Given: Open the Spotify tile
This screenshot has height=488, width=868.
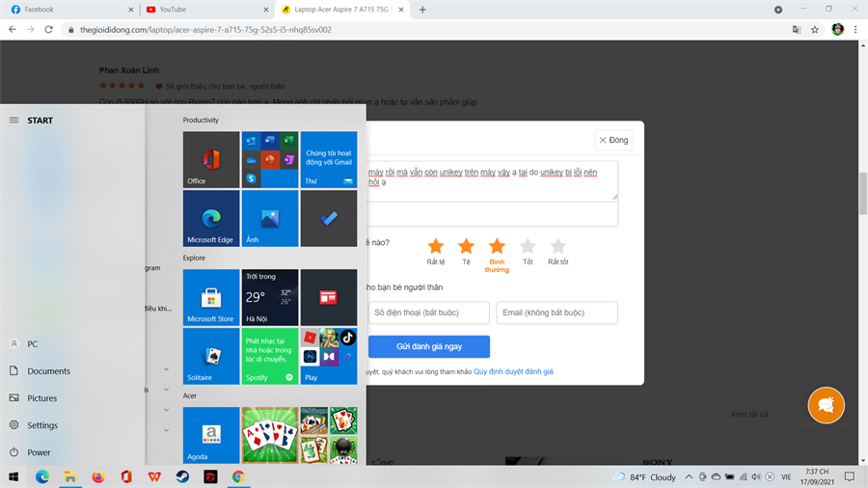Looking at the screenshot, I should (x=270, y=356).
